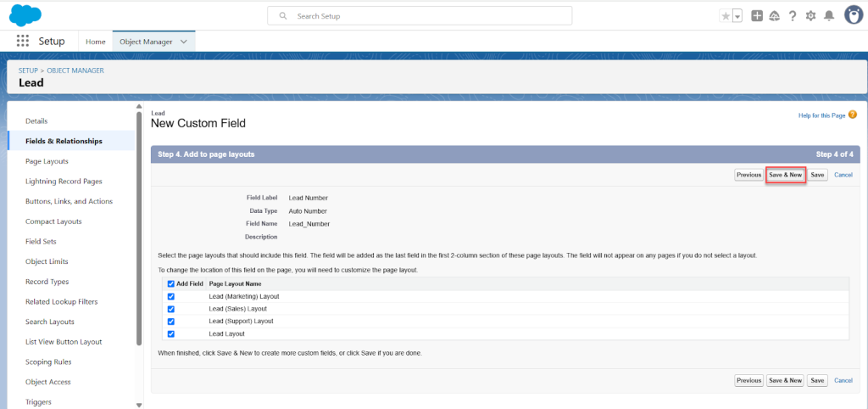Toggle the Add Field select-all checkbox

[171, 283]
